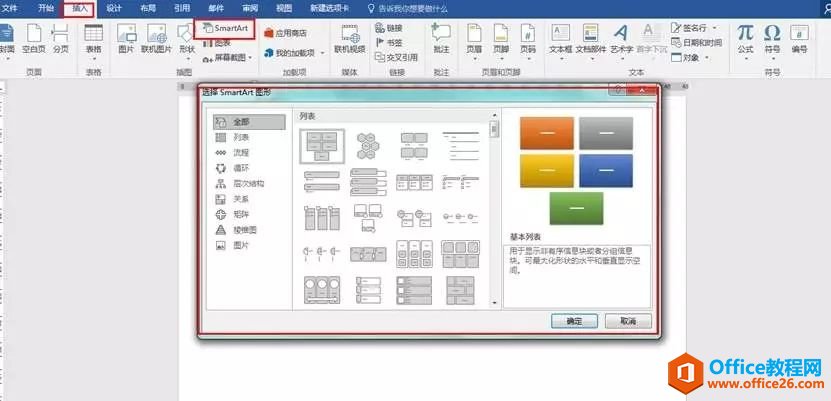Click 取消 to cancel the dialog
Image resolution: width=831 pixels, height=401 pixels.
click(x=628, y=321)
